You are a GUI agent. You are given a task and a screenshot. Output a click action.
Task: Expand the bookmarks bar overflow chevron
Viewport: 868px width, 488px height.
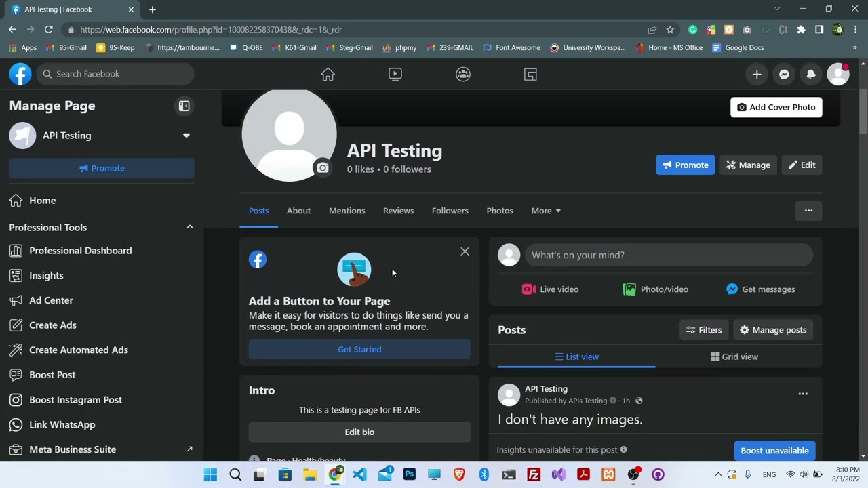click(x=854, y=48)
